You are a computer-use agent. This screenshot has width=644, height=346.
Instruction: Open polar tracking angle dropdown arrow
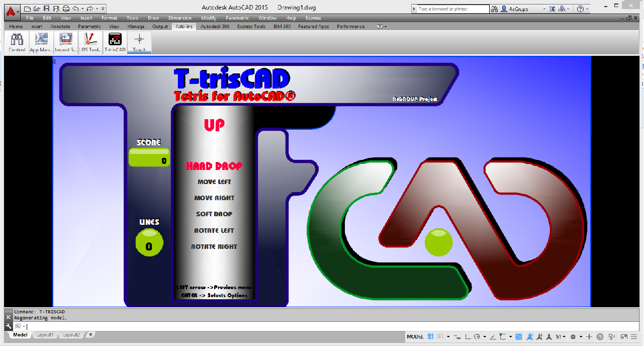485,336
